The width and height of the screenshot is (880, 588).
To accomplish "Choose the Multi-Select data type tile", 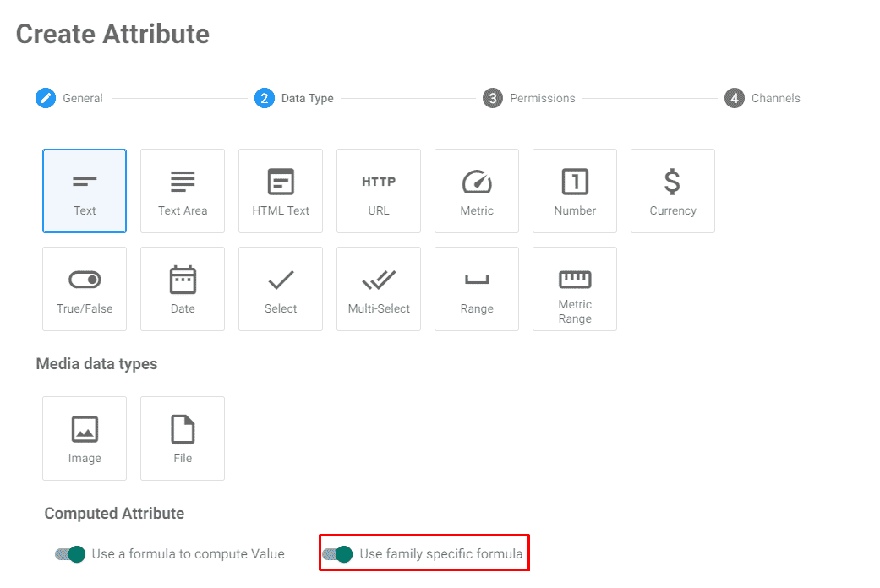I will (x=379, y=289).
